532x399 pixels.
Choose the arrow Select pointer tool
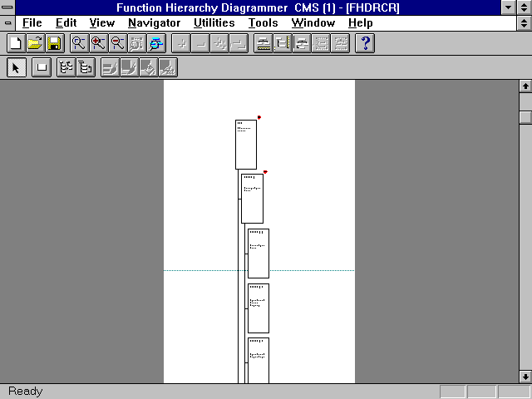point(15,68)
